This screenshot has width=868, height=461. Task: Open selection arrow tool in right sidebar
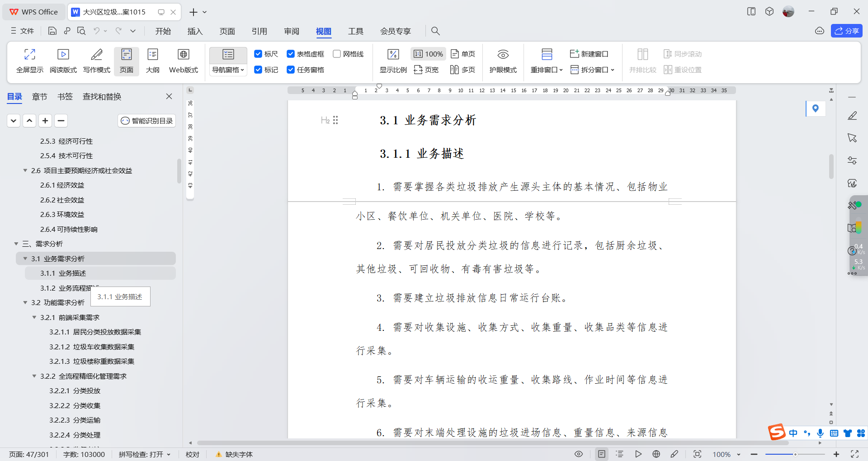[852, 138]
